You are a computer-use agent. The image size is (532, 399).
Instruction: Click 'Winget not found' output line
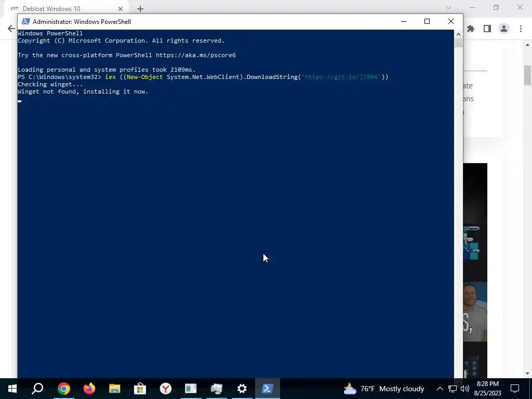point(83,91)
